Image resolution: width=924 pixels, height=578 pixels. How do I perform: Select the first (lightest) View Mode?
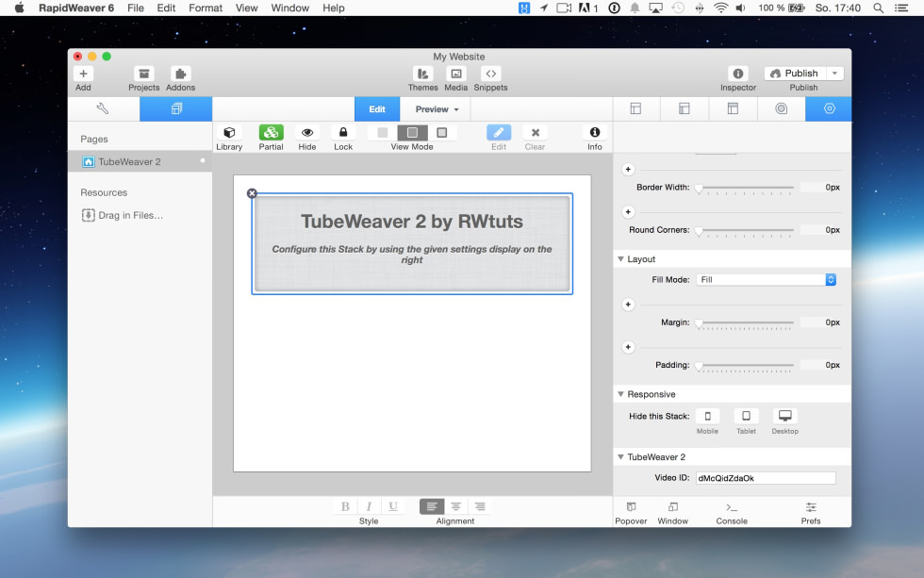tap(383, 133)
